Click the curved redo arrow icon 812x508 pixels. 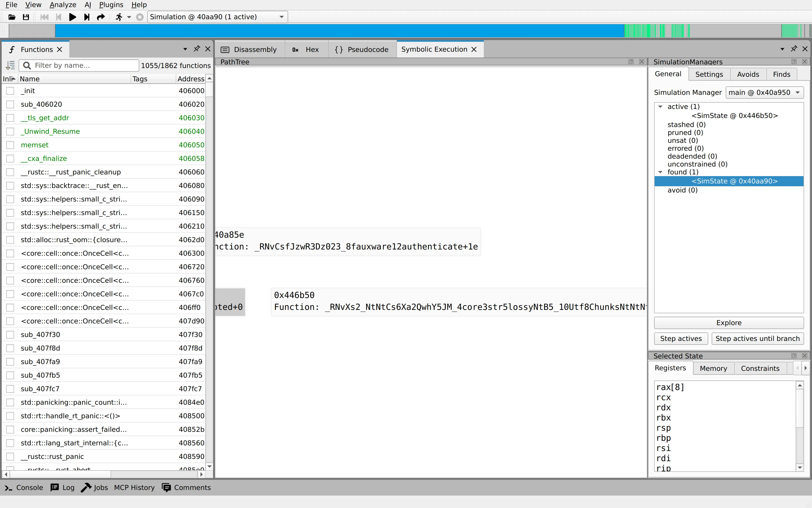101,17
